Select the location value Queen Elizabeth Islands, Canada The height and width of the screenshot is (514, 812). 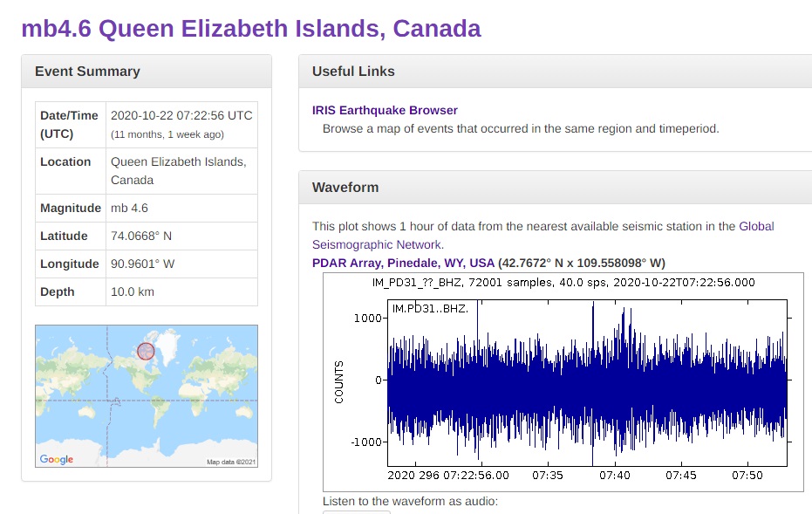178,171
